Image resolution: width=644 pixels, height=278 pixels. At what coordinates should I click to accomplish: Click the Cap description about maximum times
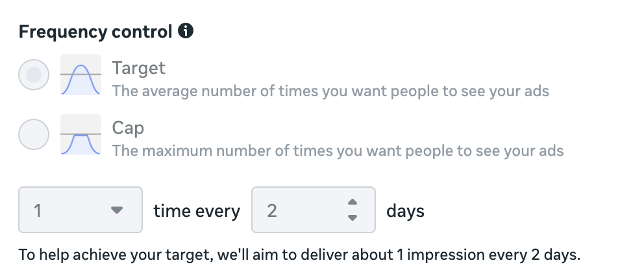(x=338, y=151)
